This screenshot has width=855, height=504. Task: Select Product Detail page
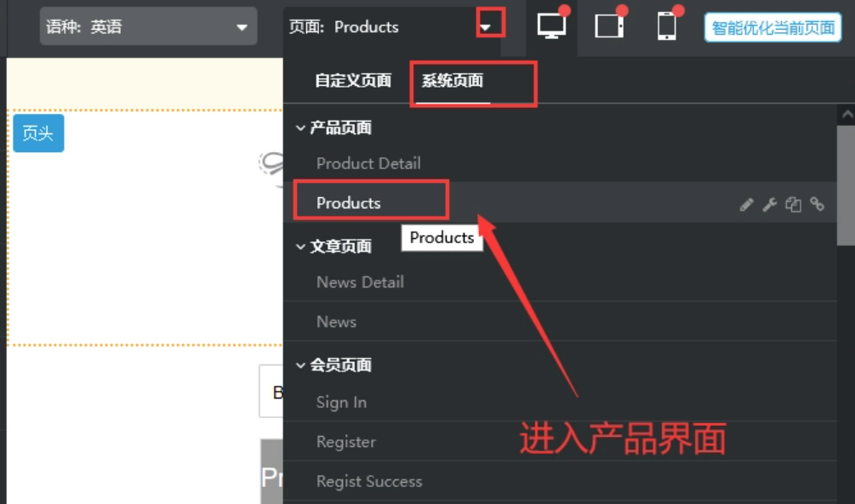(368, 163)
